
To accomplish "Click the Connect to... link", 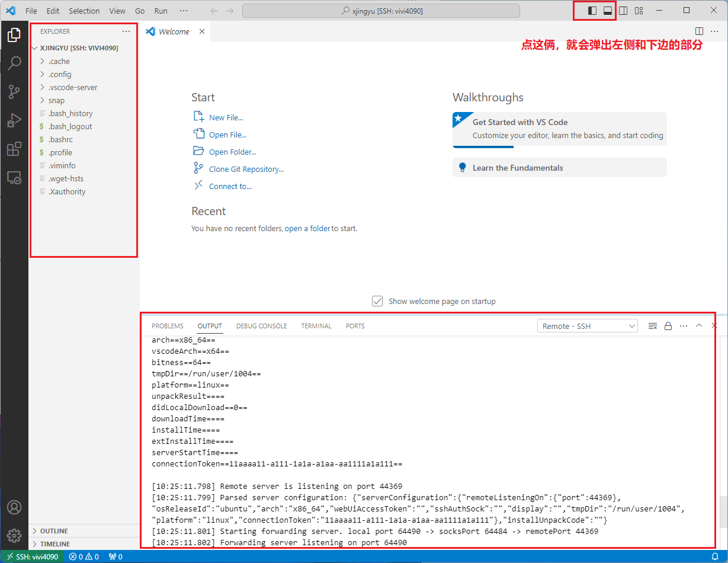I will (x=230, y=186).
